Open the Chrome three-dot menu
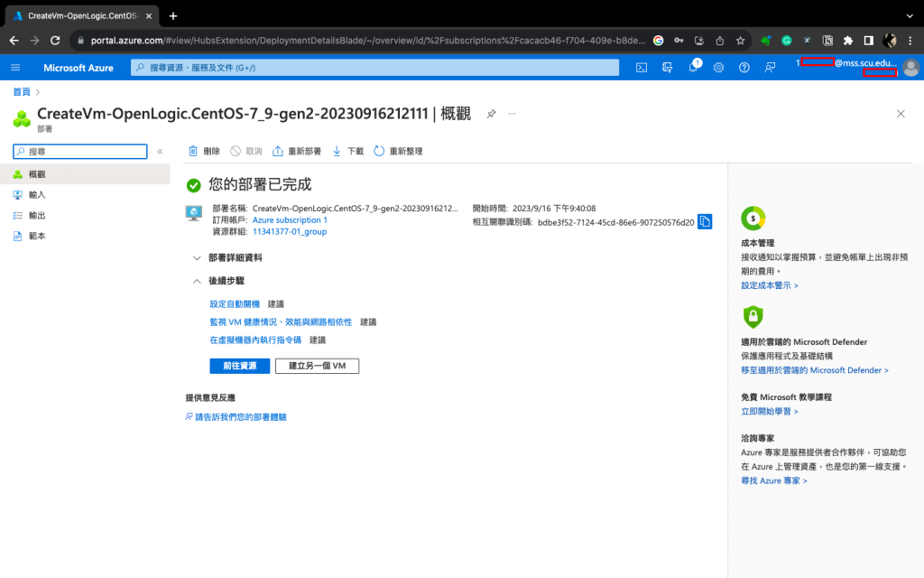The height and width of the screenshot is (578, 924). (910, 41)
